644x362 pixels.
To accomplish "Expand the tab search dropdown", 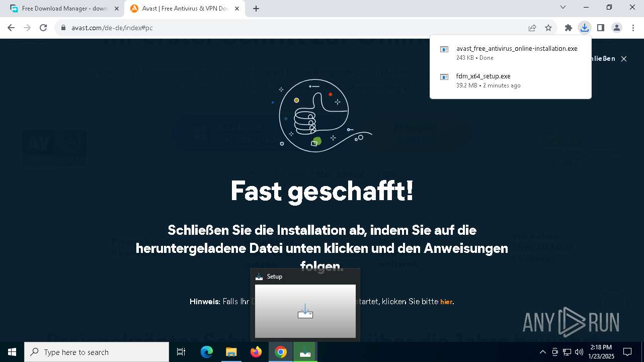I will point(563,8).
